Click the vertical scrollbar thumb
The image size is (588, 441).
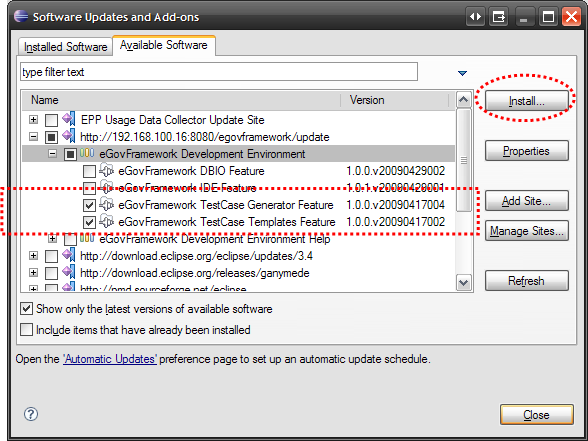point(464,160)
